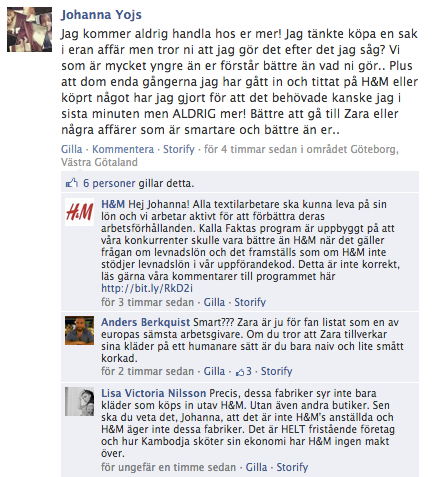This screenshot has height=477, width=438.
Task: Click Gilla on Lisa Victoria Nilsson's comment
Action: pyautogui.click(x=256, y=467)
